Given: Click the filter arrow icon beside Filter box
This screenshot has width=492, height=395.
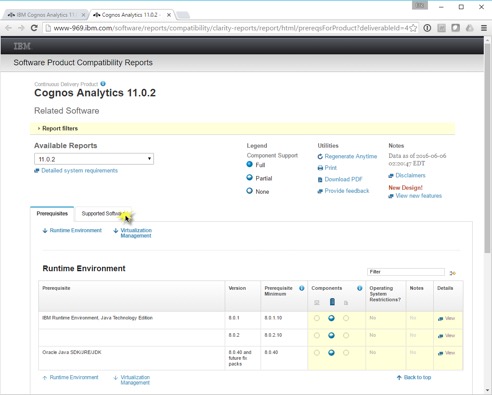Looking at the screenshot, I should 452,273.
